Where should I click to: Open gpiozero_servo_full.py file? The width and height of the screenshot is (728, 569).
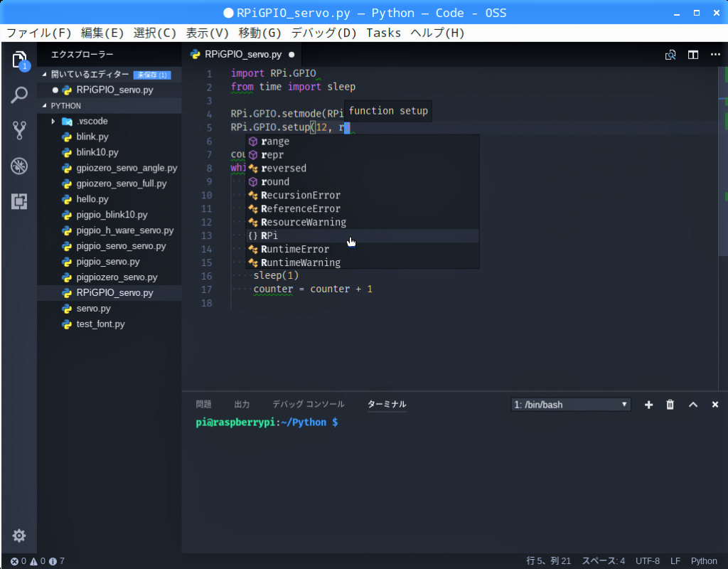pyautogui.click(x=109, y=184)
